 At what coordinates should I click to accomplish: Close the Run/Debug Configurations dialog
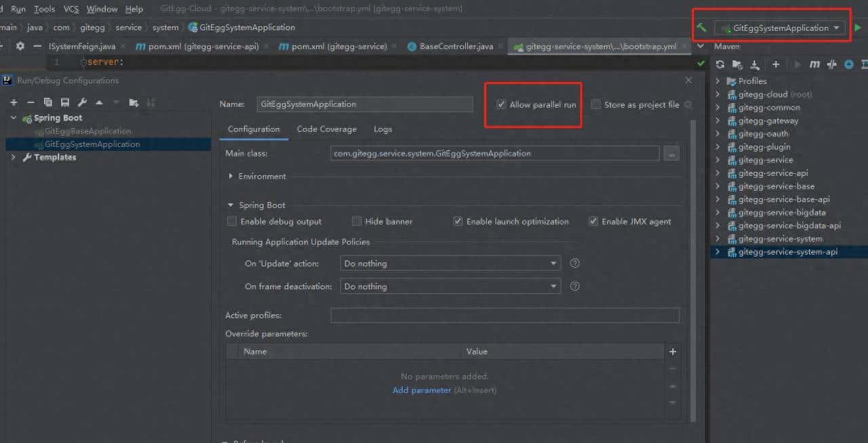click(689, 80)
